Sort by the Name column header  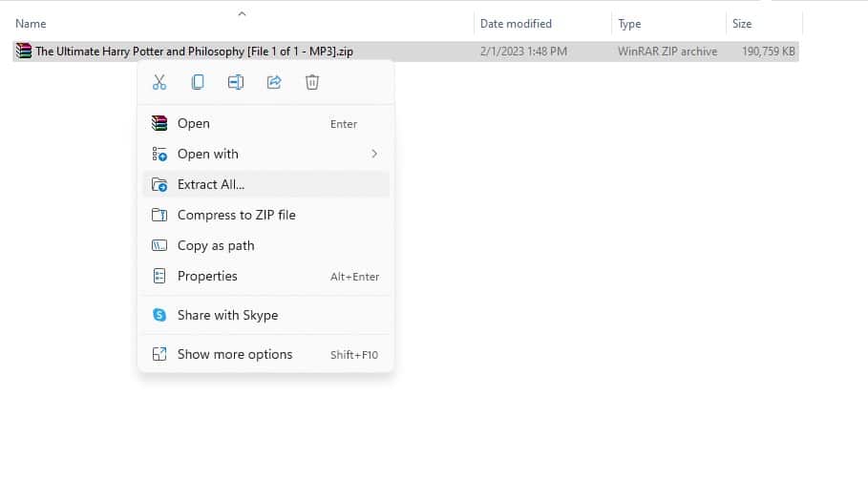tap(31, 24)
